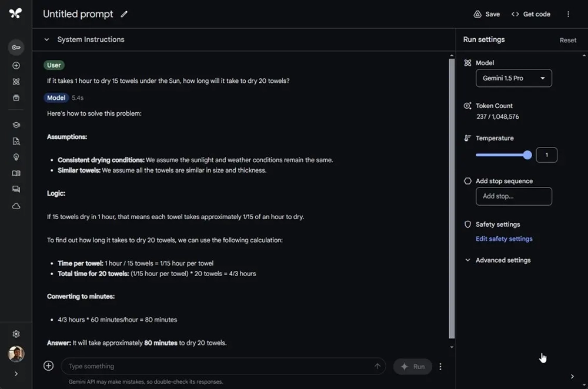Adjust the Temperature slider handle
This screenshot has width=588, height=389.
tap(527, 155)
